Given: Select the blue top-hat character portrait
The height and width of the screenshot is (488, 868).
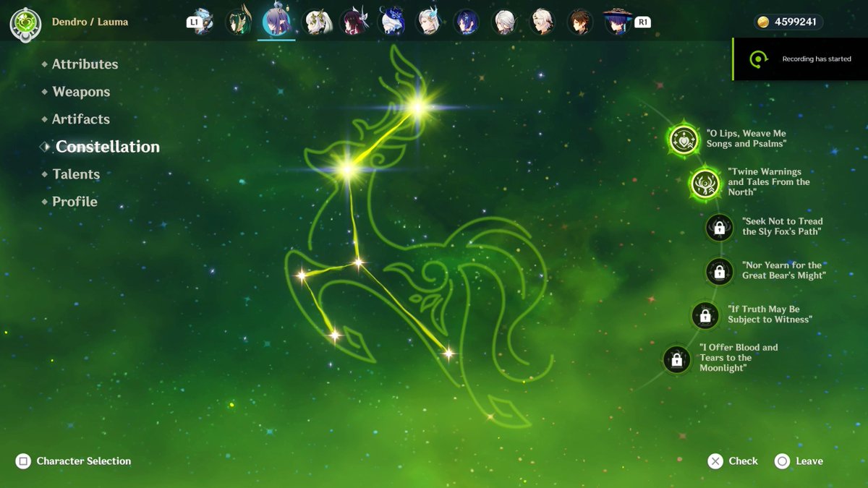Looking at the screenshot, I should [x=391, y=22].
